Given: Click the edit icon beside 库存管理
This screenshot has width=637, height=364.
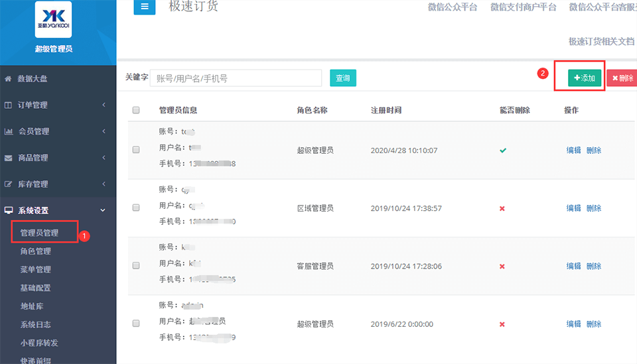Looking at the screenshot, I should tap(8, 184).
